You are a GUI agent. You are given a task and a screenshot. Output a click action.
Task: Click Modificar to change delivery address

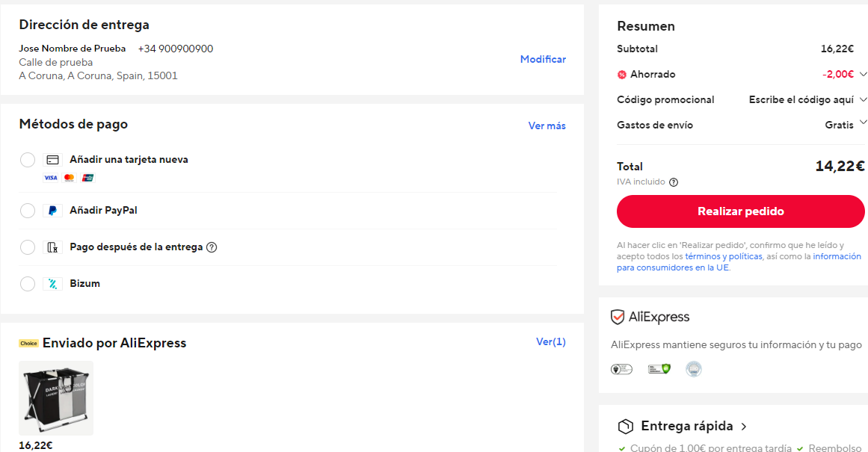click(543, 59)
